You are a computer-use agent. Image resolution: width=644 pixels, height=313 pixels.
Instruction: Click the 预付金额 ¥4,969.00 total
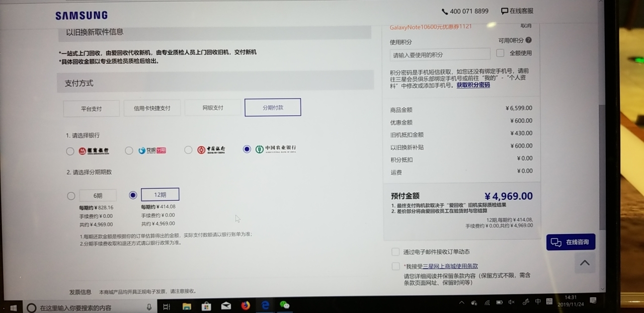click(508, 196)
